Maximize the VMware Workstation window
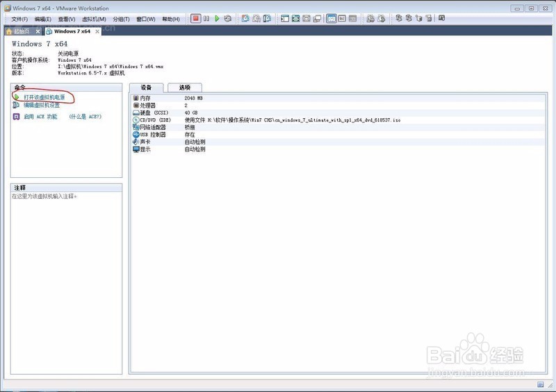This screenshot has height=392, width=556. click(531, 8)
